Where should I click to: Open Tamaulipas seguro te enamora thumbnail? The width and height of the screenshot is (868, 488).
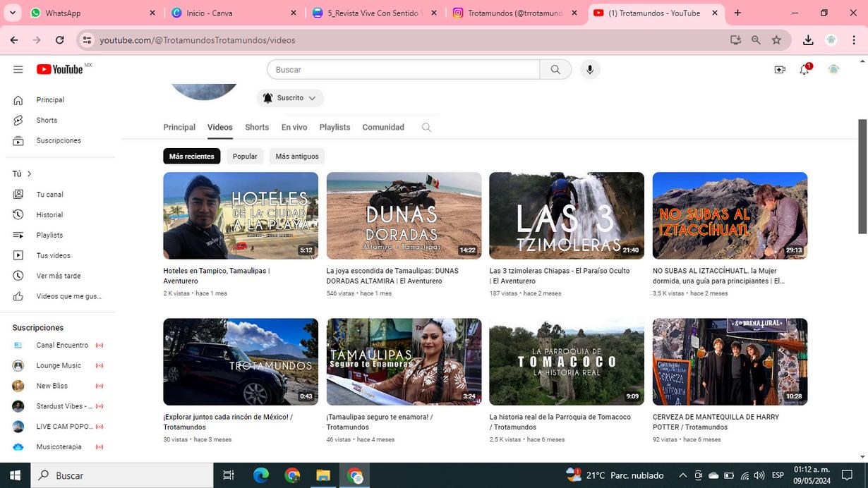[404, 362]
